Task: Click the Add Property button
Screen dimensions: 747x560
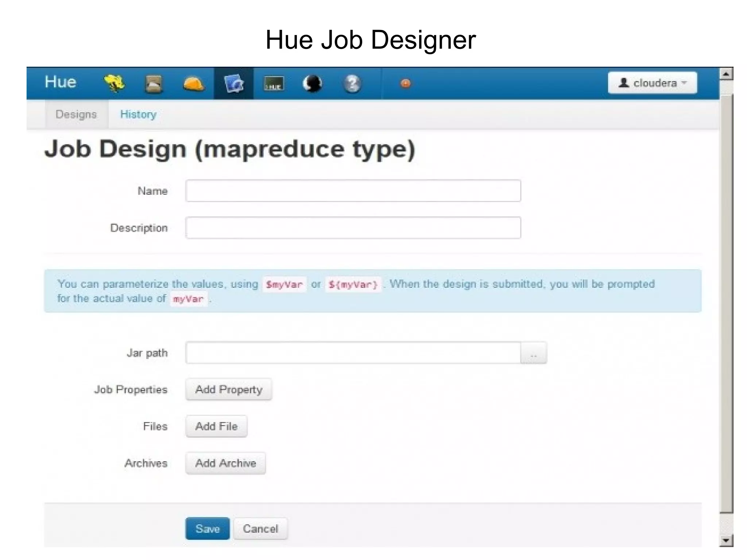Action: click(229, 390)
